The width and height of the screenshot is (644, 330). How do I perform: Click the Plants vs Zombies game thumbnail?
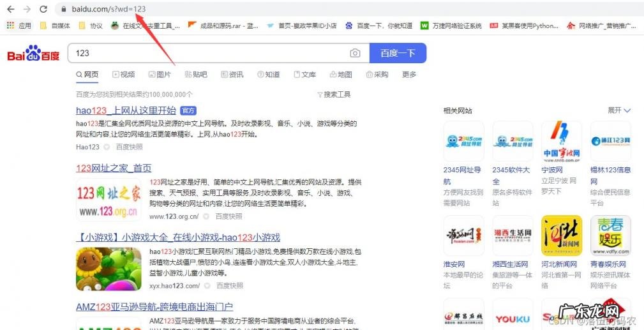click(x=109, y=269)
